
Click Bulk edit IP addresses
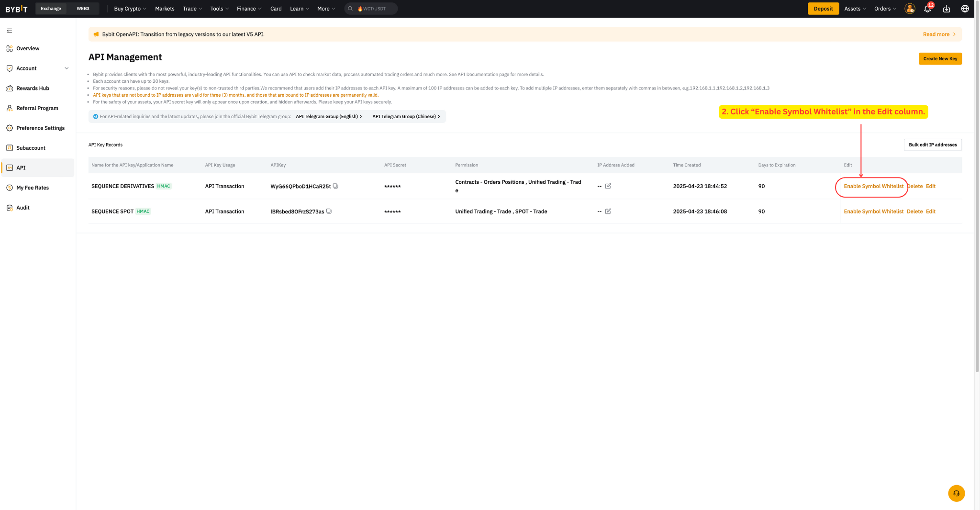pyautogui.click(x=933, y=144)
